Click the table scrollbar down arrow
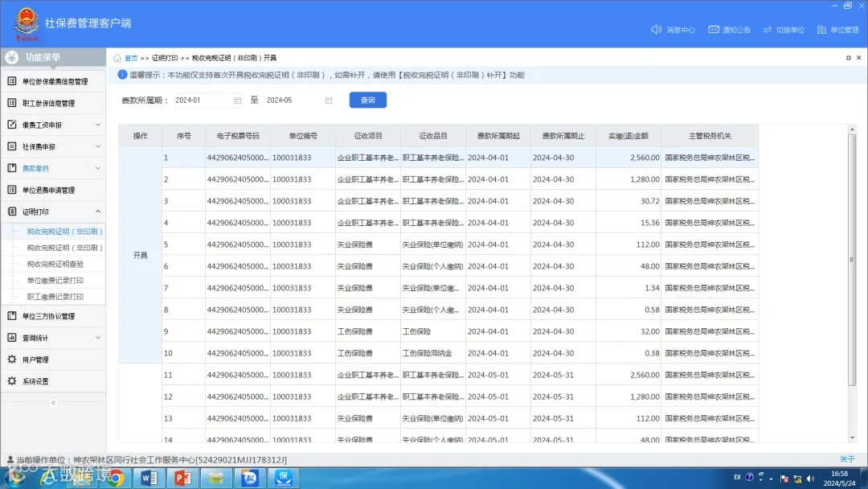This screenshot has height=489, width=868. [x=852, y=438]
